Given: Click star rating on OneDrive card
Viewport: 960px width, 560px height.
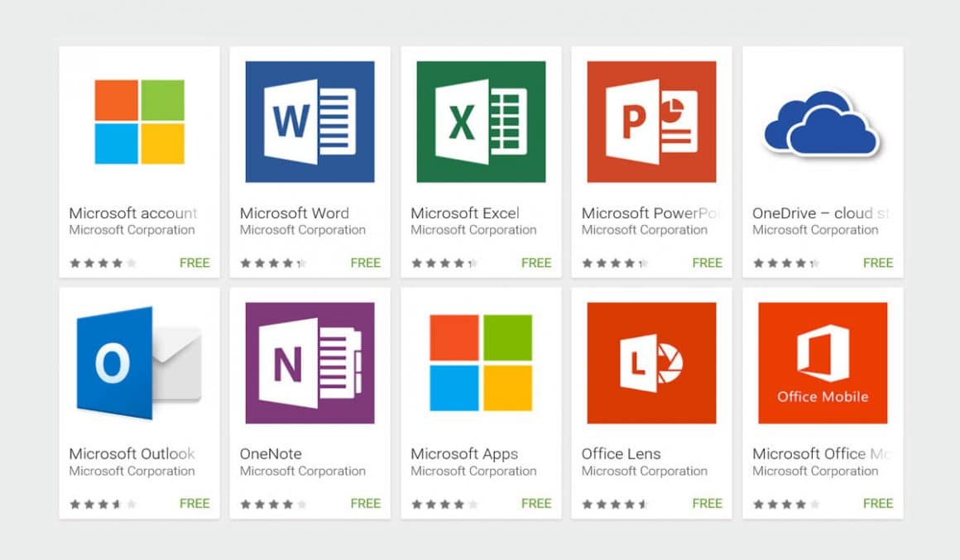Looking at the screenshot, I should pyautogui.click(x=785, y=263).
